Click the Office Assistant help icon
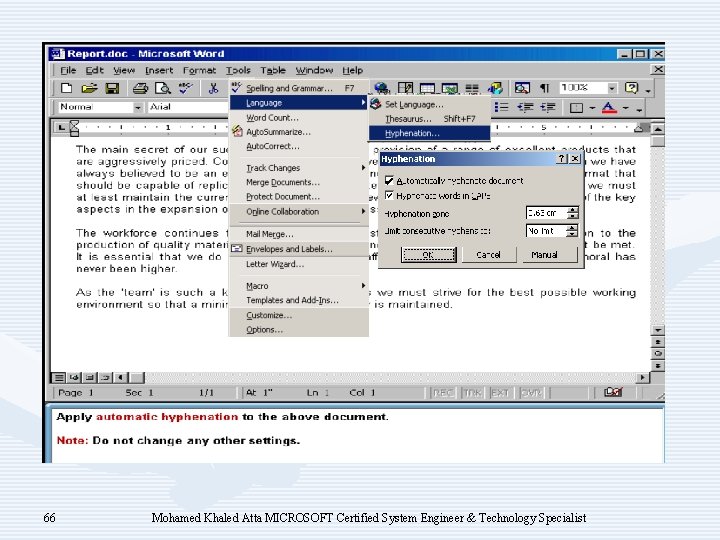 [x=632, y=88]
